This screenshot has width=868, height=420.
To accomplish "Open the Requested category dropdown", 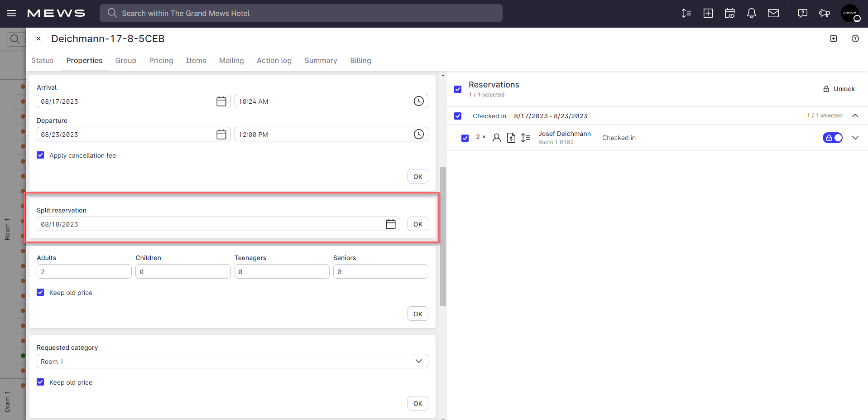I will pos(232,361).
